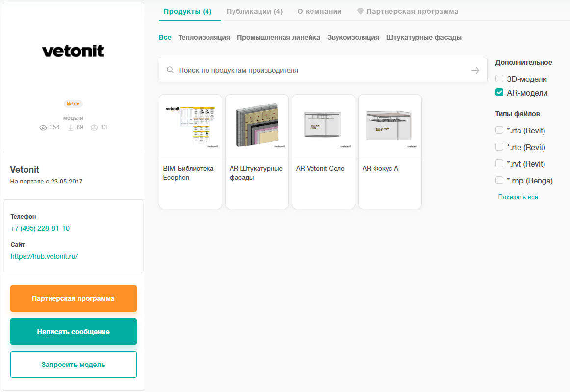Click the На портале с 23.05.2017 text
The height and width of the screenshot is (392, 570).
click(x=46, y=181)
